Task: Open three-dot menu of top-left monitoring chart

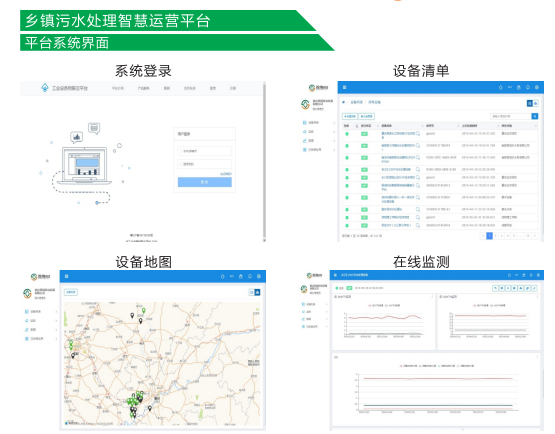Action: pos(432,297)
